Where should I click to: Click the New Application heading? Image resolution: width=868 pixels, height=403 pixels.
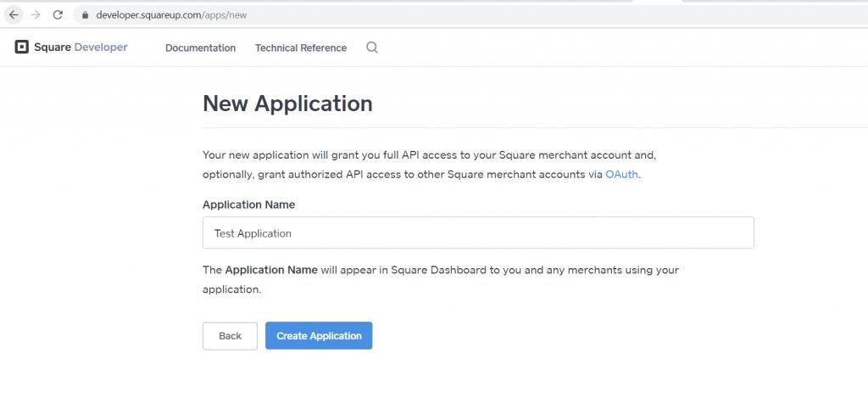click(287, 104)
